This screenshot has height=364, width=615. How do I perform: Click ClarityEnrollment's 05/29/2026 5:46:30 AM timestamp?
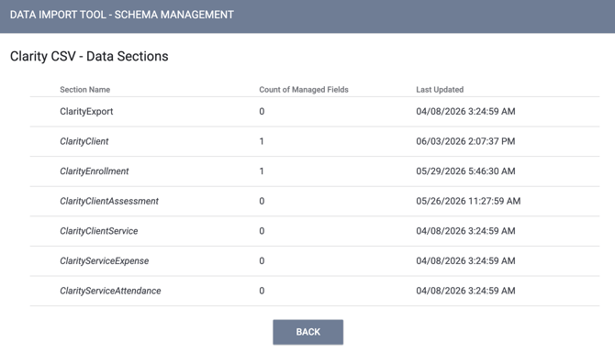click(x=465, y=171)
